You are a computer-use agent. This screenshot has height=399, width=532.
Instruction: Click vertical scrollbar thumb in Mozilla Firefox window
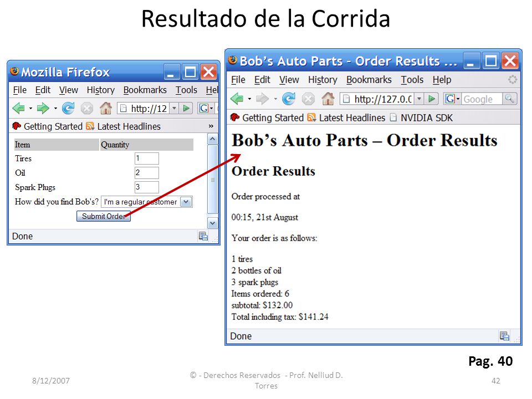(212, 180)
